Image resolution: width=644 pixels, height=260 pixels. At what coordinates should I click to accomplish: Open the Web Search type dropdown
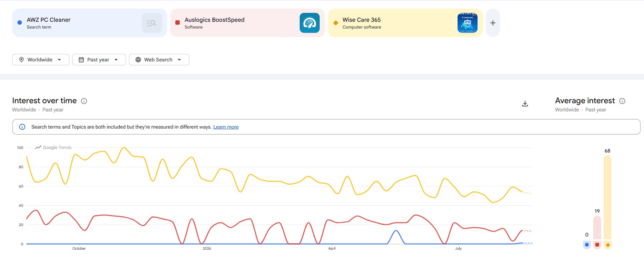pos(159,60)
